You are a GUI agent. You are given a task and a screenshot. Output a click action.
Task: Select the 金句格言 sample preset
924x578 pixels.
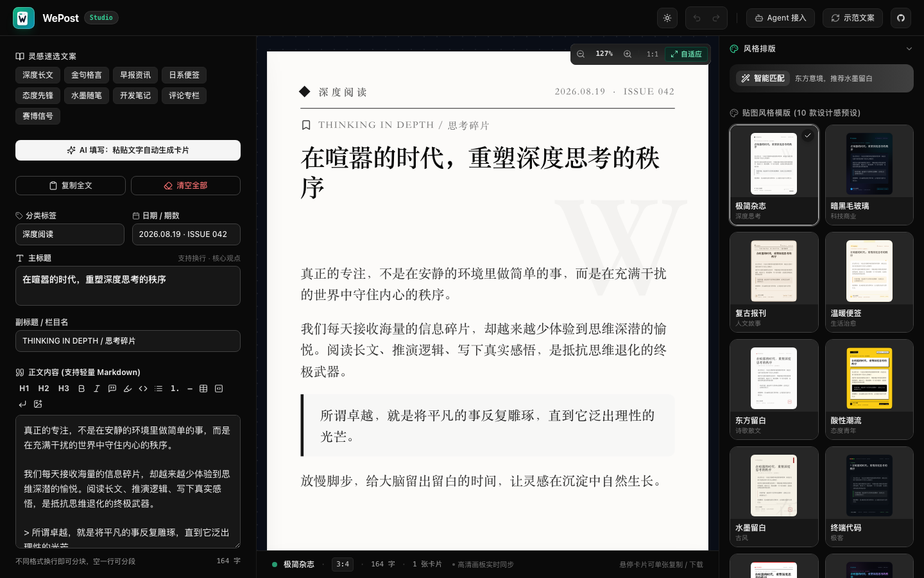[x=87, y=75]
